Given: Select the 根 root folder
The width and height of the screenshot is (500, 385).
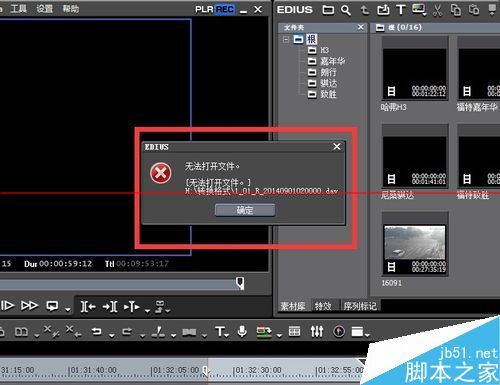Looking at the screenshot, I should (311, 39).
